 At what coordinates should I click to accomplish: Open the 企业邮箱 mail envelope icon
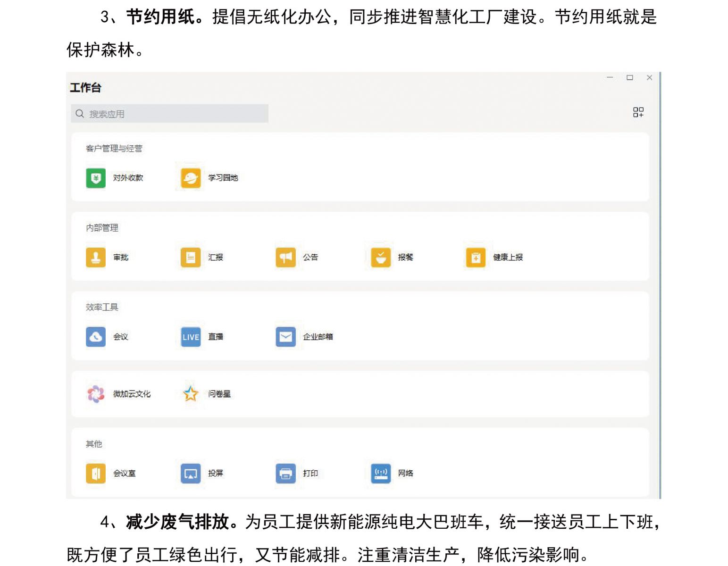tap(285, 337)
